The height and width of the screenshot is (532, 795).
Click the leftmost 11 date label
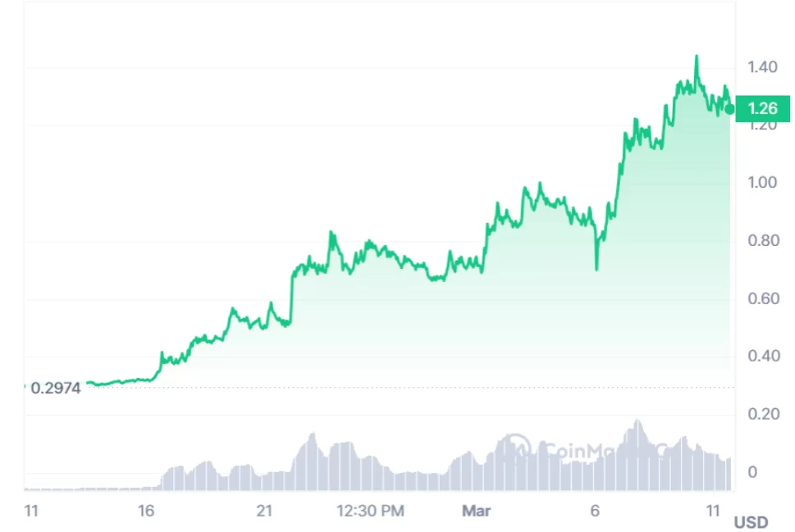click(x=32, y=512)
